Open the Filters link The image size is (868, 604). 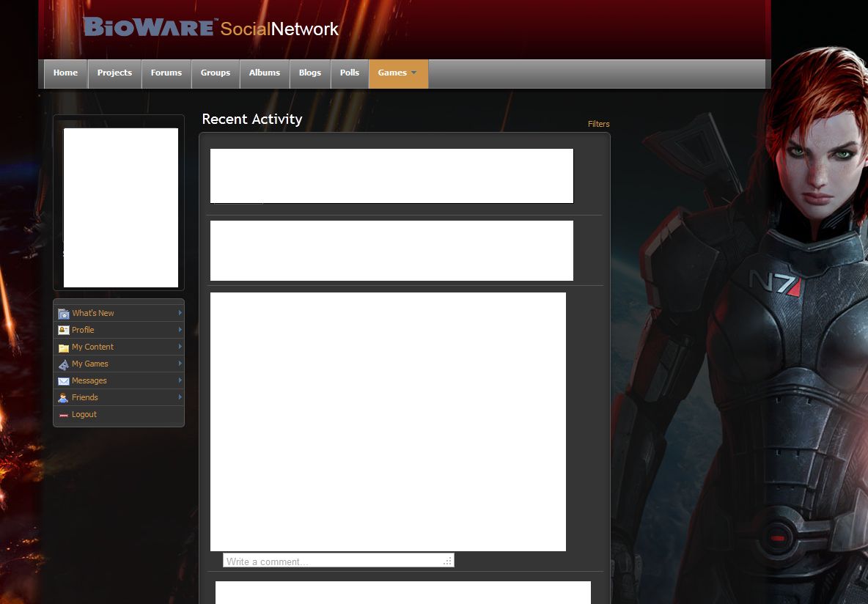tap(598, 124)
